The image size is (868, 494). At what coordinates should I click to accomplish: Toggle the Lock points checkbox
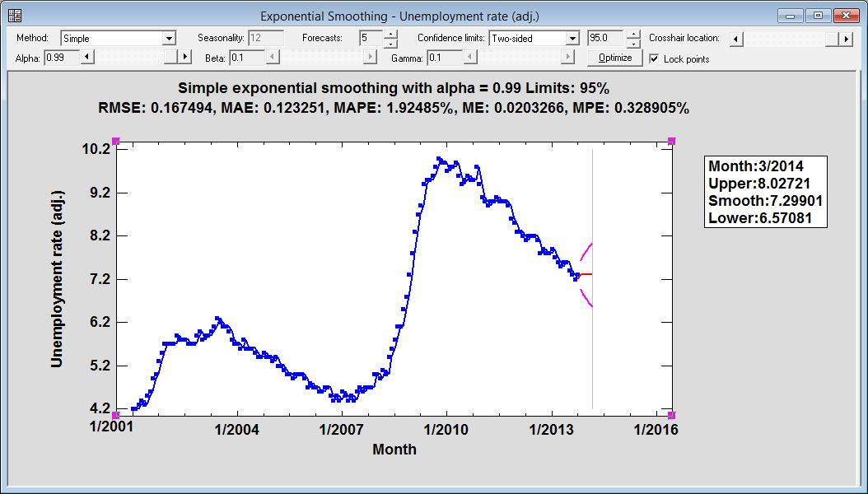tap(654, 58)
